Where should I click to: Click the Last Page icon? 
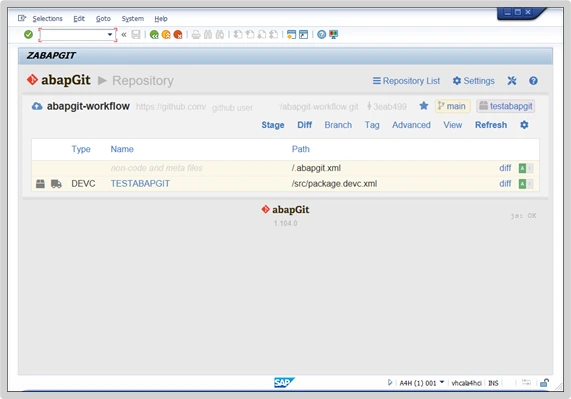pos(274,35)
